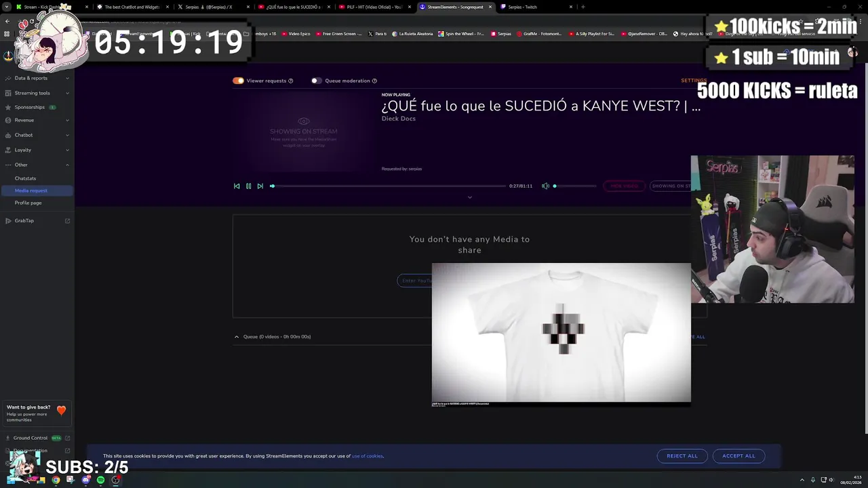
Task: Adjust the media volume slider
Action: tap(574, 186)
